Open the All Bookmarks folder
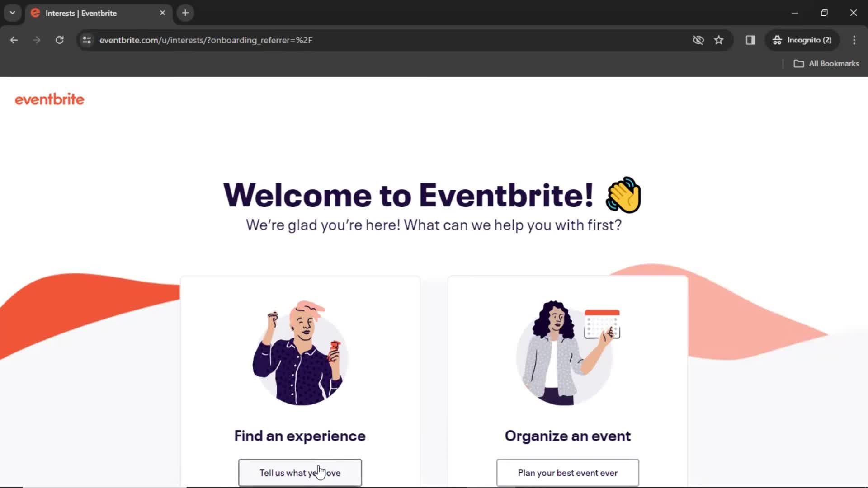 (x=826, y=64)
